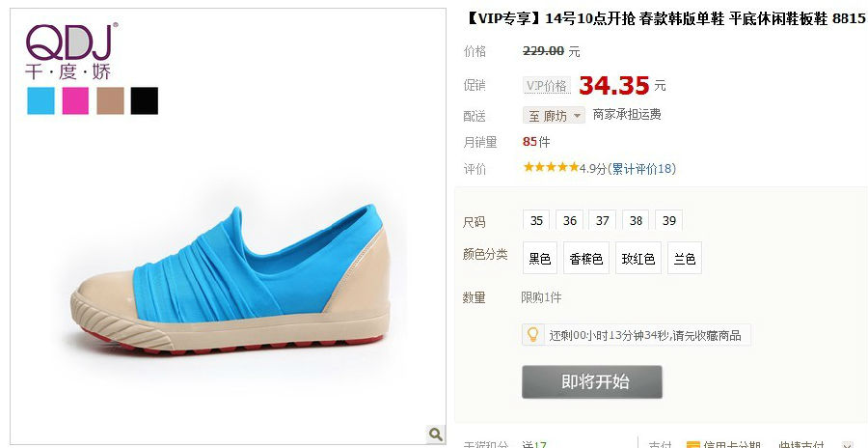Click the 即将开始 button
868x448 pixels.
click(592, 381)
